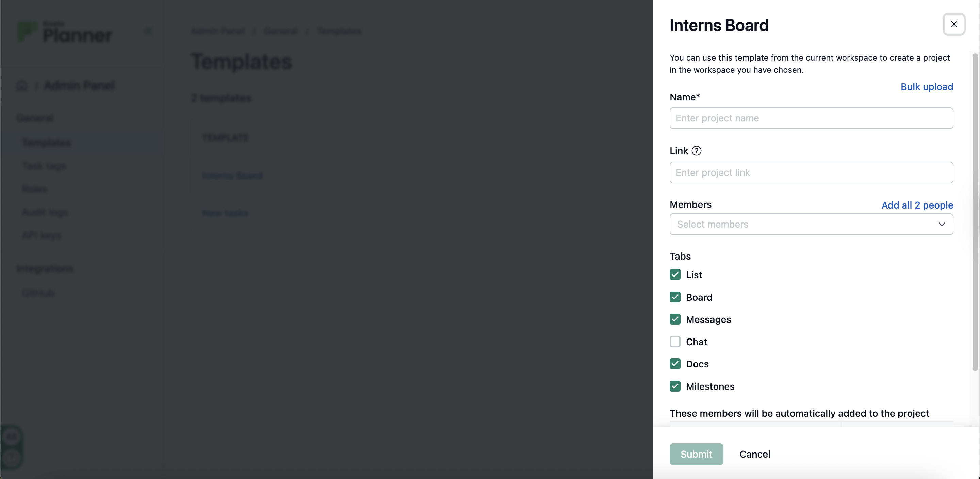980x479 pixels.
Task: Click the Bulk upload link
Action: [927, 87]
